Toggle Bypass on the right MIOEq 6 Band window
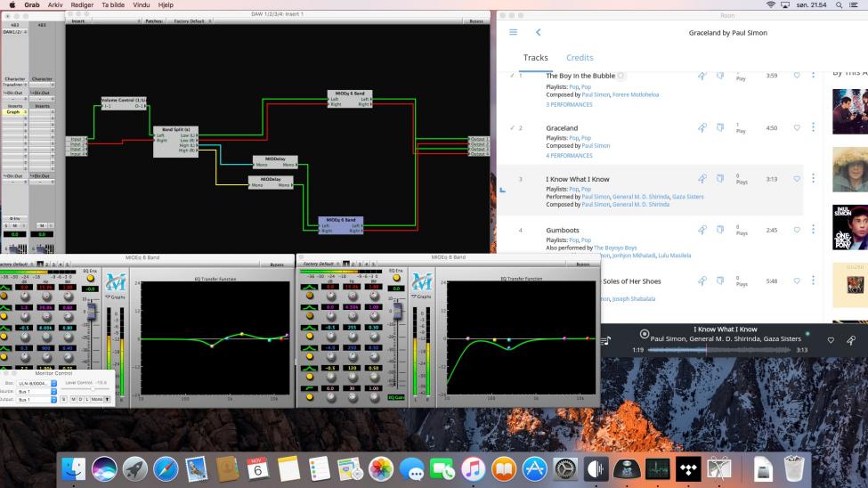This screenshot has height=488, width=868. [x=583, y=264]
